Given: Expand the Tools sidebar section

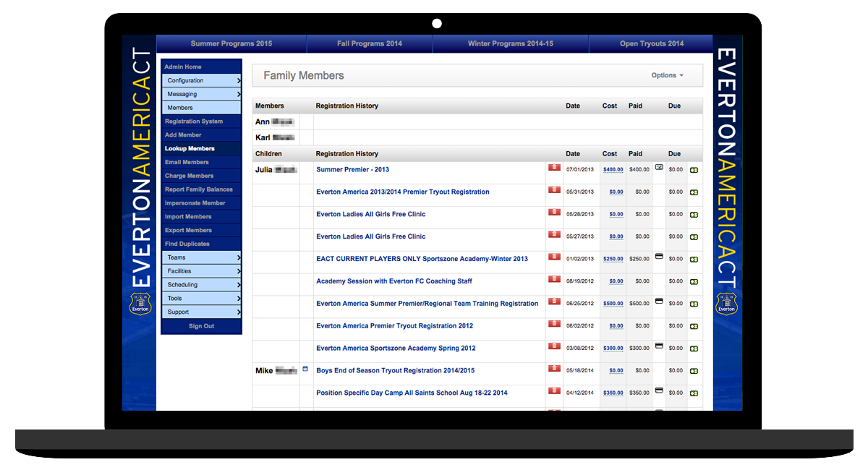Looking at the screenshot, I should click(x=201, y=298).
